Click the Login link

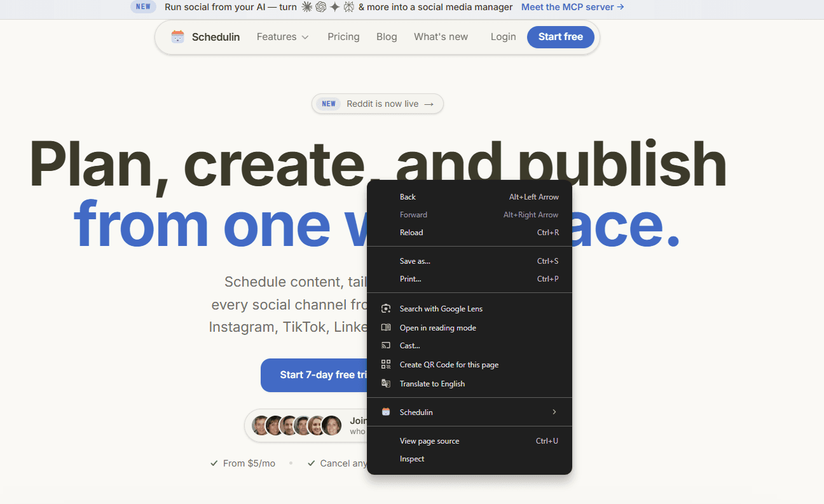(x=503, y=37)
